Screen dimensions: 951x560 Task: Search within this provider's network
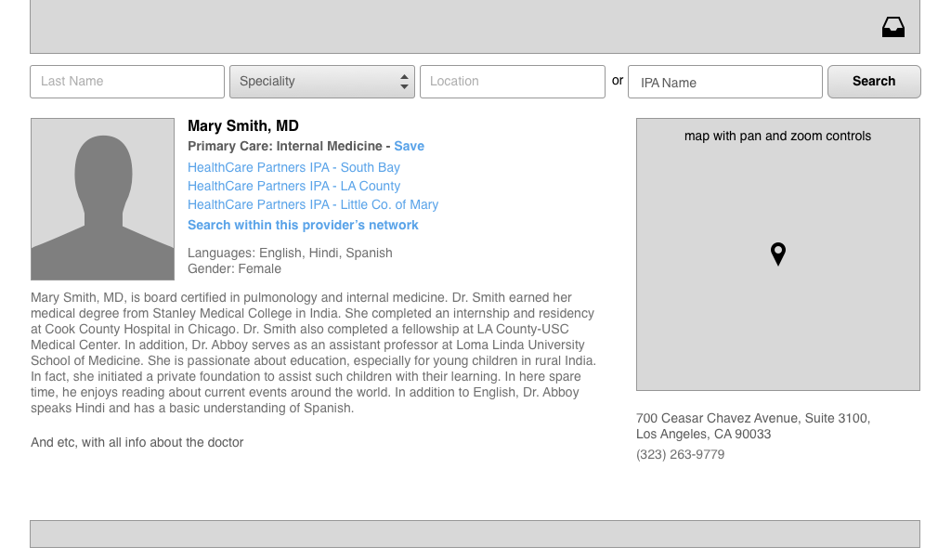pos(303,225)
